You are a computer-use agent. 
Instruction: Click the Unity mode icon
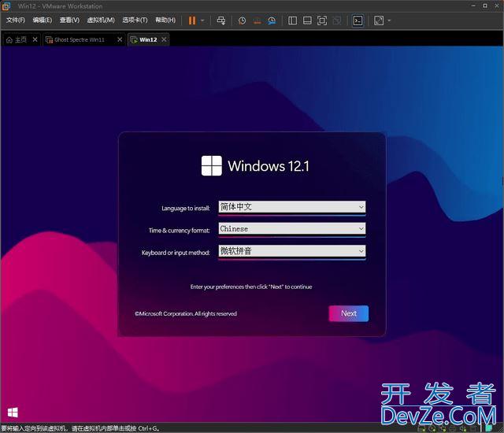(337, 20)
